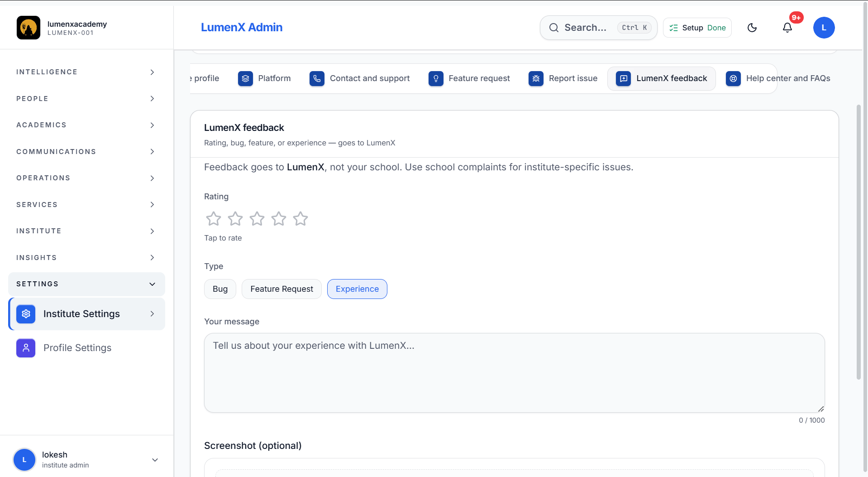
Task: Open Profile Settings in sidebar
Action: point(86,348)
